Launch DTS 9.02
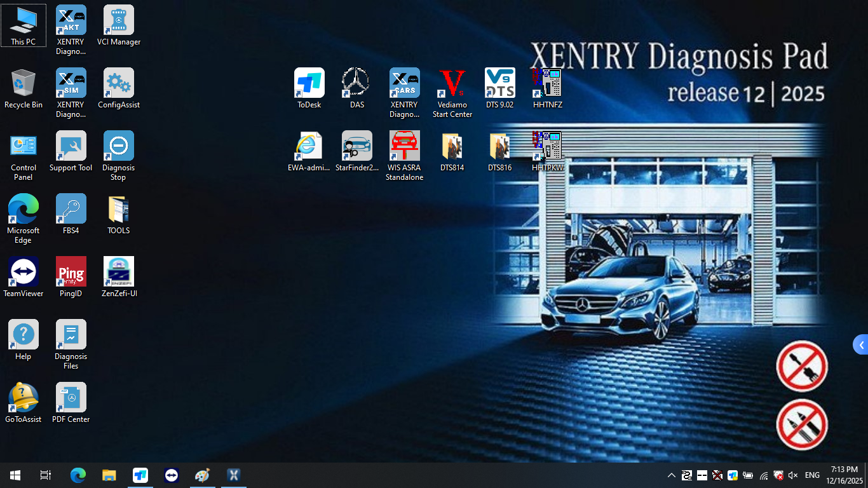This screenshot has height=488, width=868. tap(499, 83)
